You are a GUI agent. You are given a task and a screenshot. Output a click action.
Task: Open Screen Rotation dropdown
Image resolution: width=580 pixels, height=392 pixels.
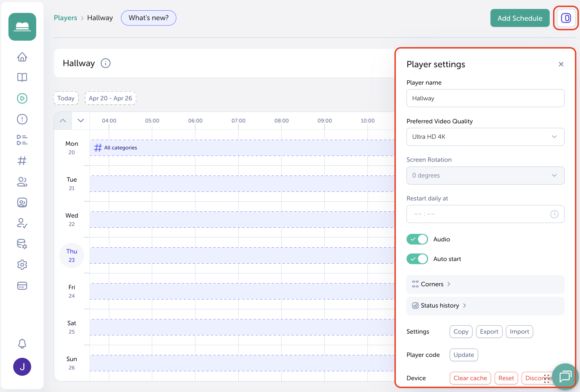click(x=485, y=176)
